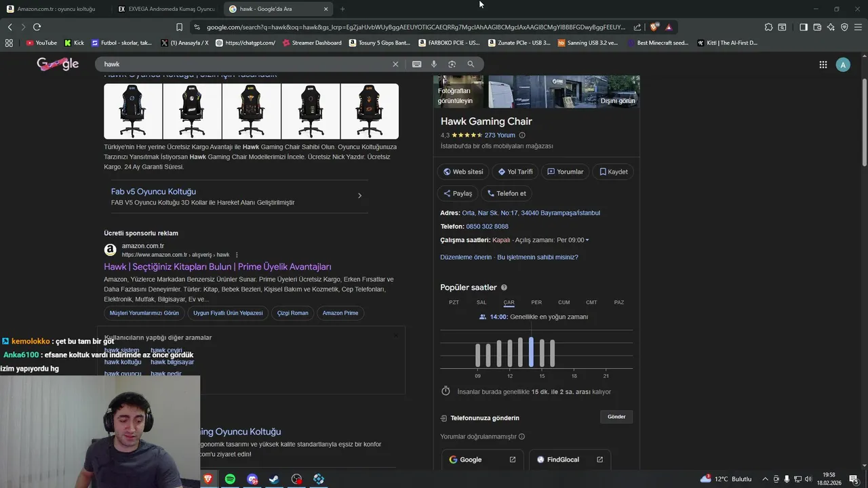868x488 pixels.
Task: Switch to the Amazon.com.tr oyuncu koltuğu tab
Action: coord(55,9)
